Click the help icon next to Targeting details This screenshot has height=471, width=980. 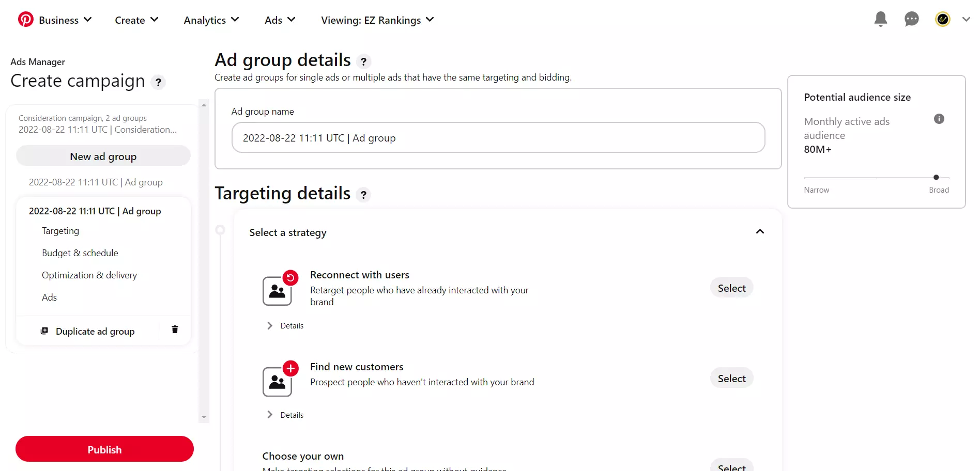[x=364, y=195]
